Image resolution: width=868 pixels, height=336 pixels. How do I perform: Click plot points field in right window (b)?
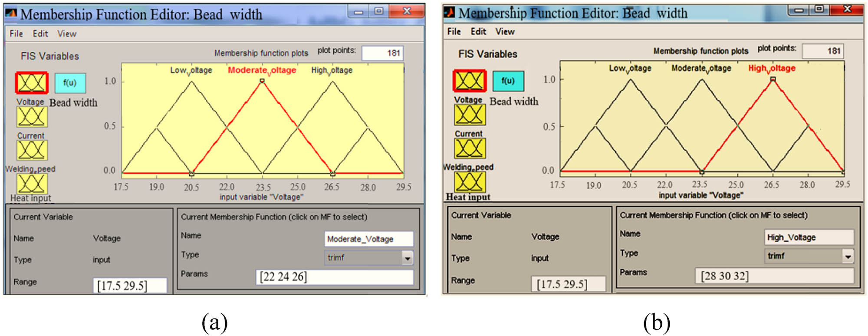(x=823, y=51)
